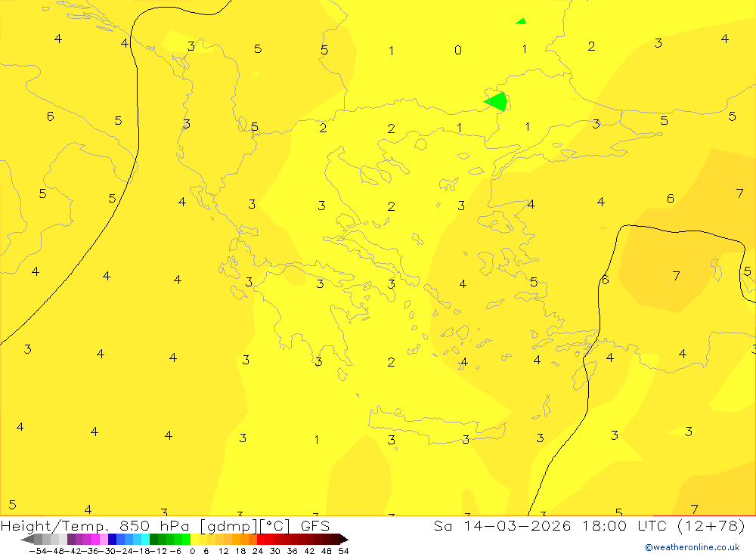Click the small green patch at top of map
Viewport: 756px width, 554px height.
coord(521,21)
